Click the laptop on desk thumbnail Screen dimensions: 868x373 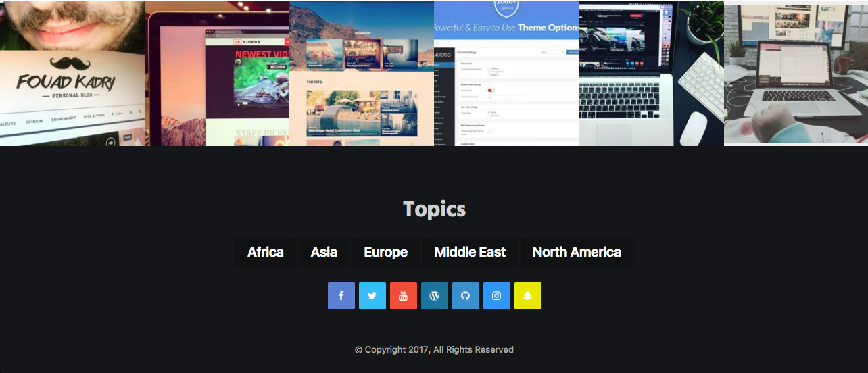coord(796,73)
